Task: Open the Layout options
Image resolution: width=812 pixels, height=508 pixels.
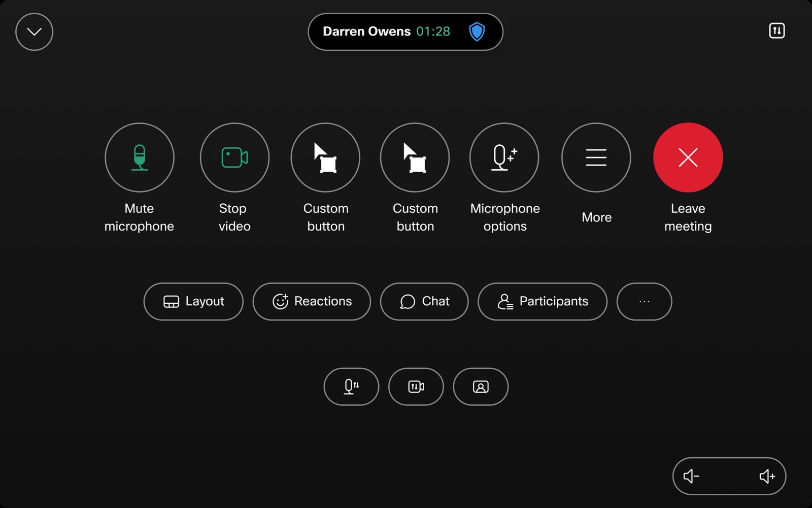Action: pyautogui.click(x=193, y=301)
